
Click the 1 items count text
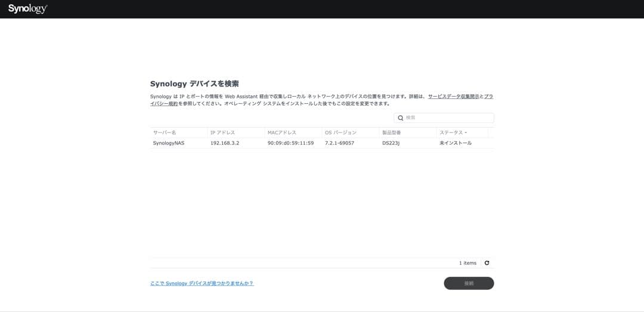(x=468, y=263)
